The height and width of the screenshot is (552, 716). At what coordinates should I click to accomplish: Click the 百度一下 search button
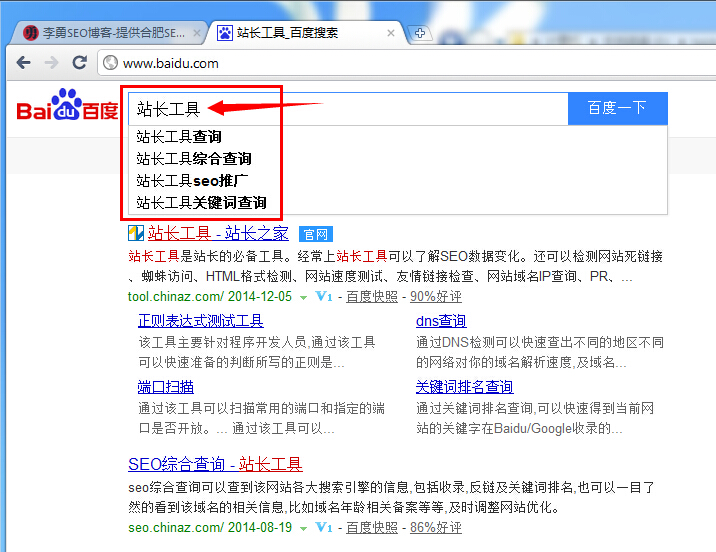617,108
